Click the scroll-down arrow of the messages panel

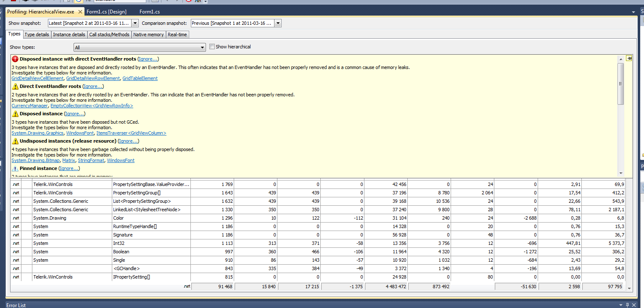tap(621, 173)
